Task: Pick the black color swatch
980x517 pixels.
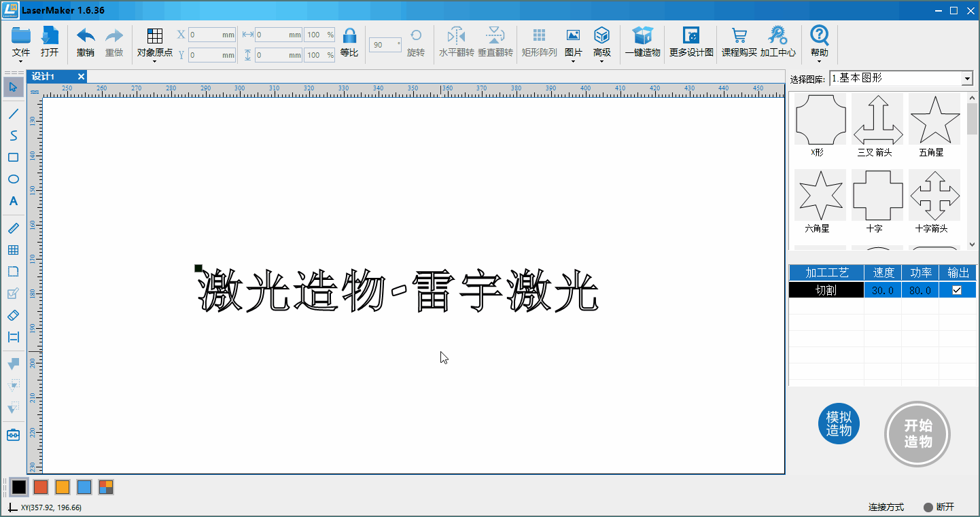Action: [x=19, y=487]
